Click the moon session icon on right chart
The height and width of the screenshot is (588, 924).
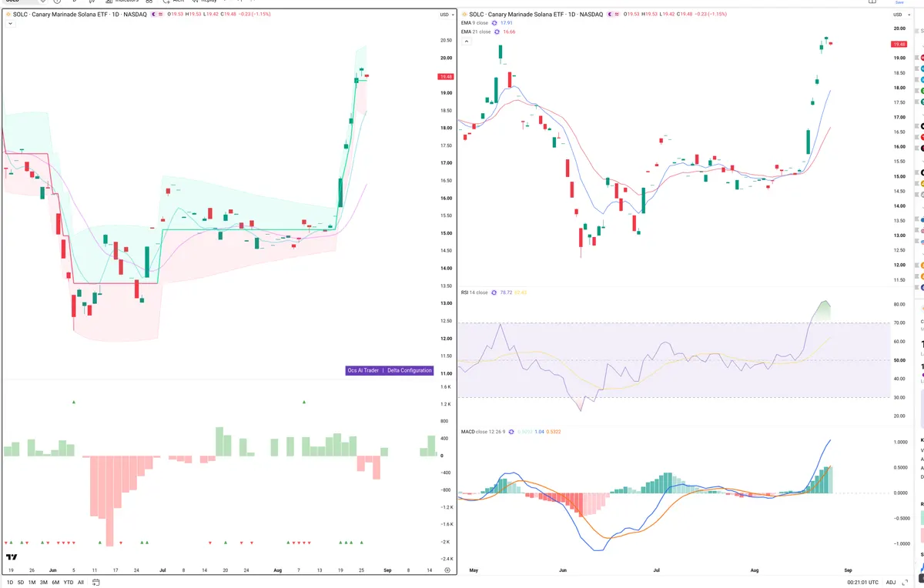[x=610, y=14]
